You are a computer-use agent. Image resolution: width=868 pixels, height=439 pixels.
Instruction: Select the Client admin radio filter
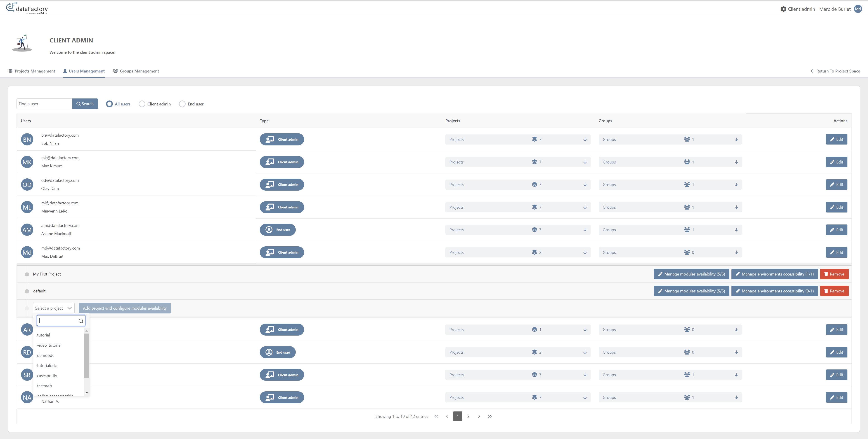click(142, 104)
